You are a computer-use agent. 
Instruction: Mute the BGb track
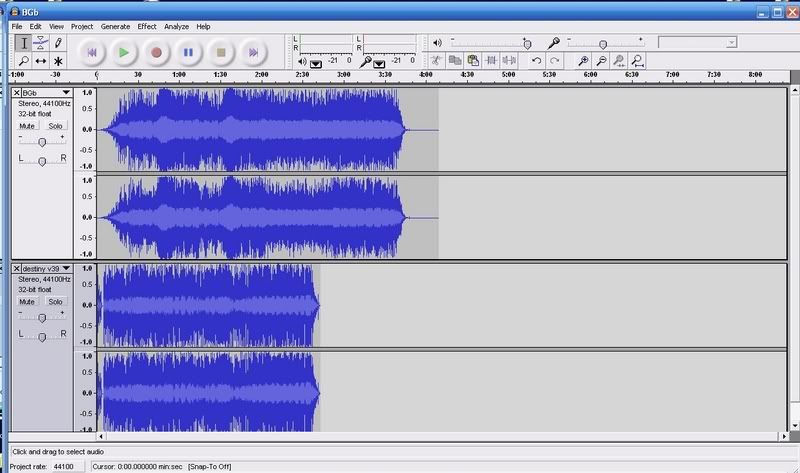click(27, 126)
